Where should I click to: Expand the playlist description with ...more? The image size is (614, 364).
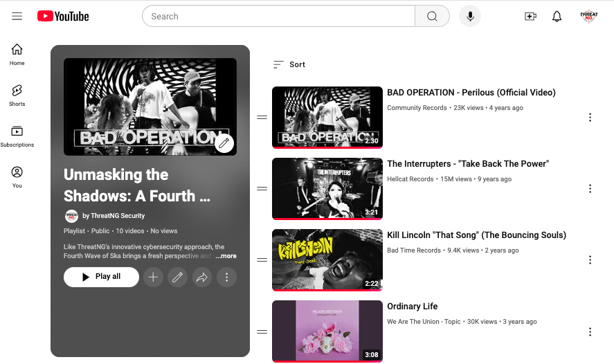pyautogui.click(x=226, y=256)
